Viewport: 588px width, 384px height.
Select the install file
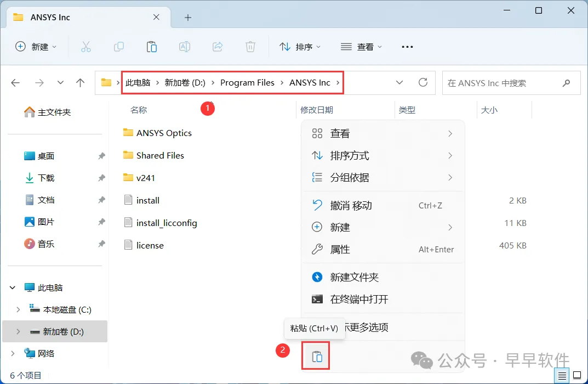click(x=142, y=200)
